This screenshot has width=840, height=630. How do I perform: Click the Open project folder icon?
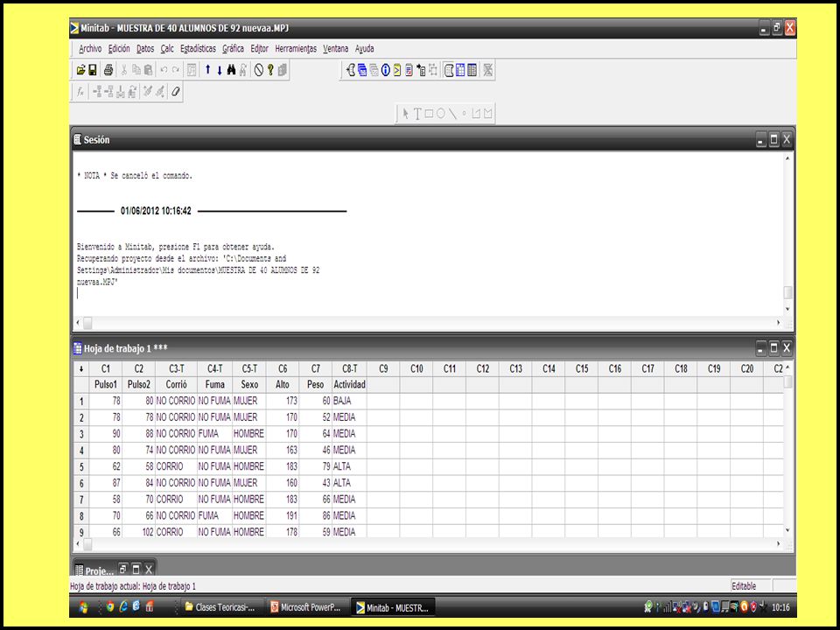(x=80, y=70)
